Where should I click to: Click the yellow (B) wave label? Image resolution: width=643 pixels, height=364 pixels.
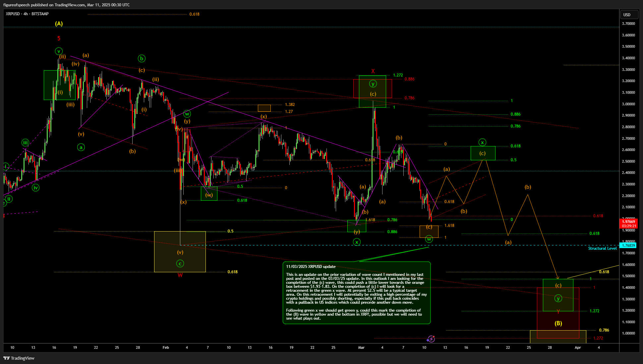pyautogui.click(x=558, y=323)
